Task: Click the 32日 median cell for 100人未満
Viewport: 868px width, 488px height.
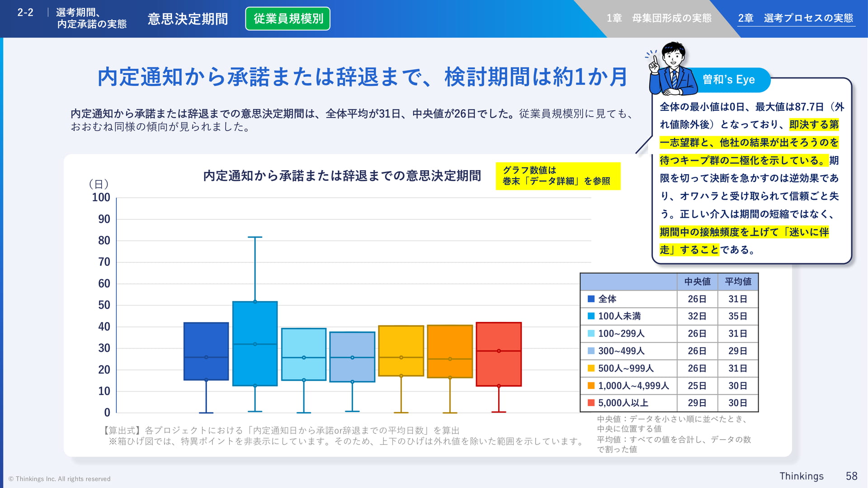Action: 697,316
